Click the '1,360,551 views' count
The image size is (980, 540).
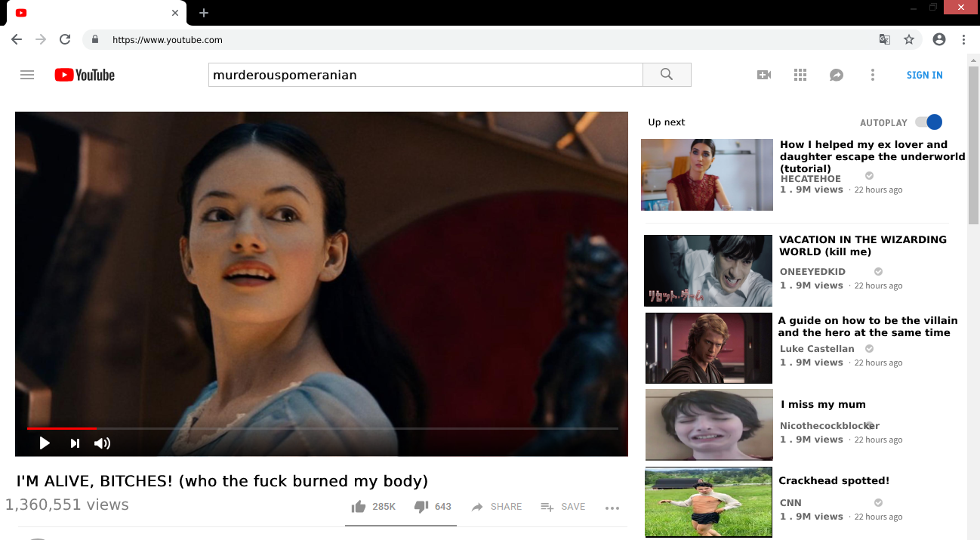click(x=67, y=505)
